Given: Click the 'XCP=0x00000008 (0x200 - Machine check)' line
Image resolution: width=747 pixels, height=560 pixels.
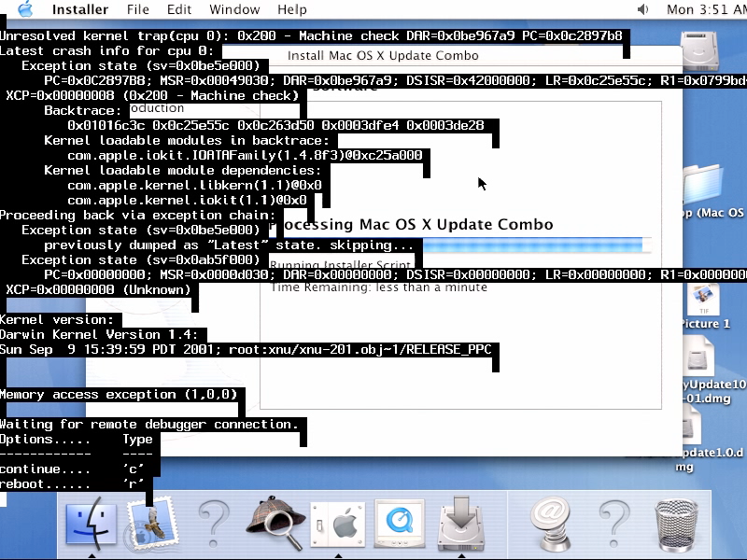Looking at the screenshot, I should [152, 96].
